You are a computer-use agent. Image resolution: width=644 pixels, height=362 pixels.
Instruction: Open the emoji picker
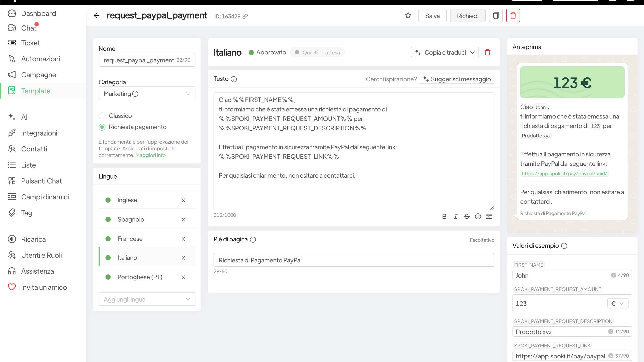(x=478, y=216)
